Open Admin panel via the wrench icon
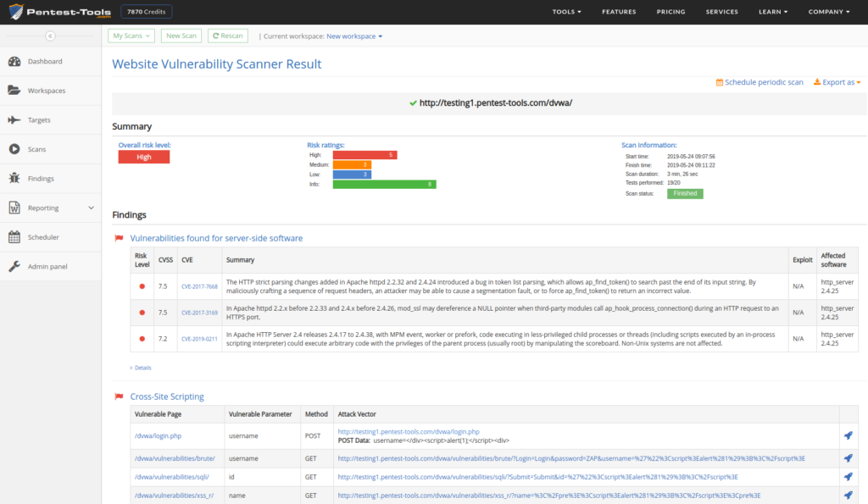This screenshot has width=868, height=504. tap(15, 266)
